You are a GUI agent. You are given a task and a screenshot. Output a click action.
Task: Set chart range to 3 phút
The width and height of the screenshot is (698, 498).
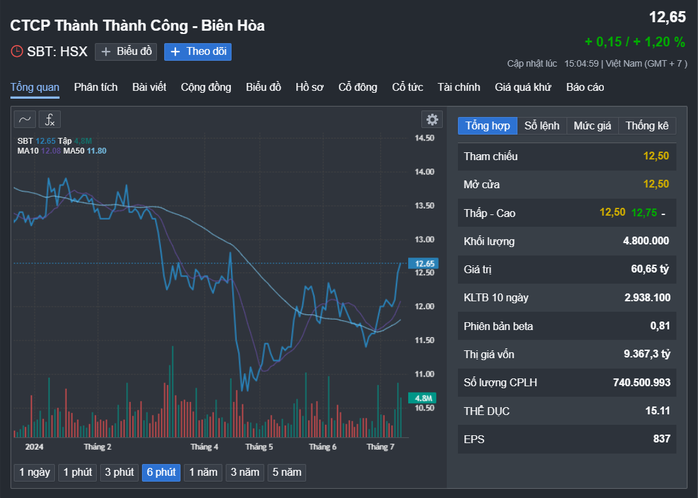(x=119, y=473)
